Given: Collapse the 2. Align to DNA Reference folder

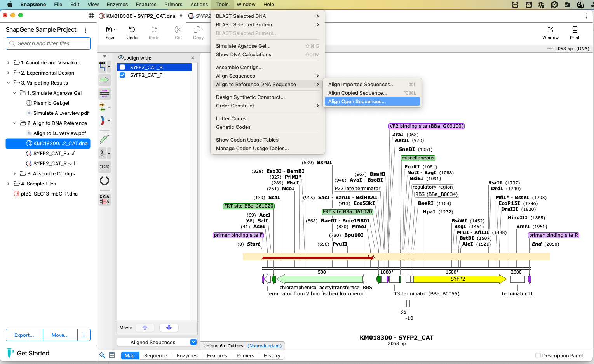Looking at the screenshot, I should coord(15,123).
